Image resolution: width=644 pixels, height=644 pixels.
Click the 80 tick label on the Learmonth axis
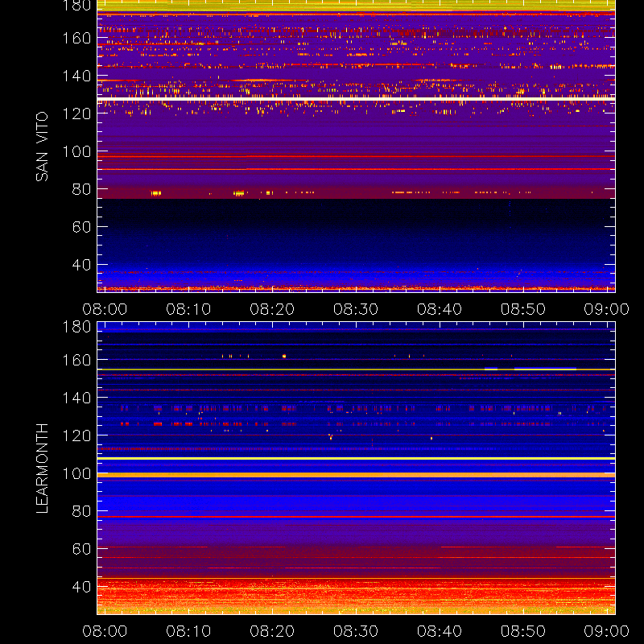pyautogui.click(x=81, y=511)
